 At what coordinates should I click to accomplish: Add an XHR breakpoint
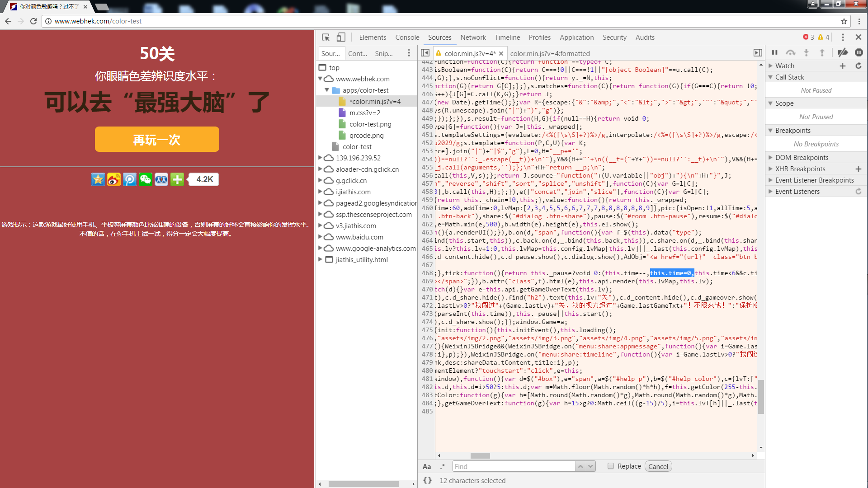point(859,169)
